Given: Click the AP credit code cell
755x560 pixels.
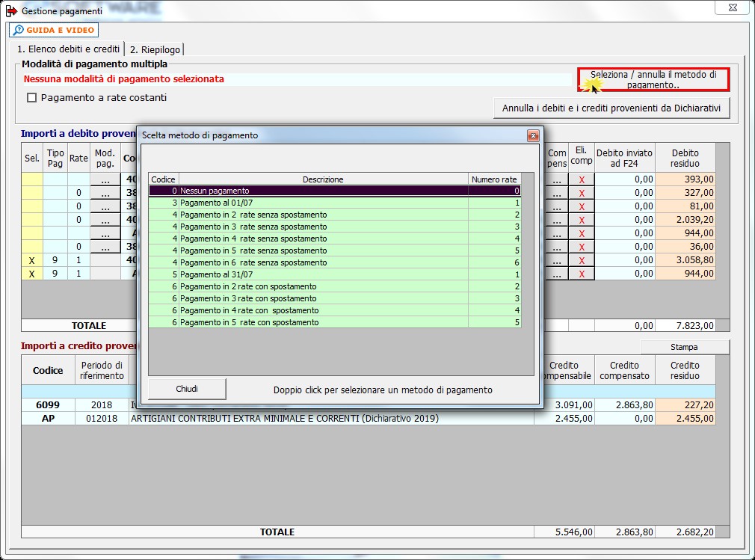Looking at the screenshot, I should click(x=48, y=419).
